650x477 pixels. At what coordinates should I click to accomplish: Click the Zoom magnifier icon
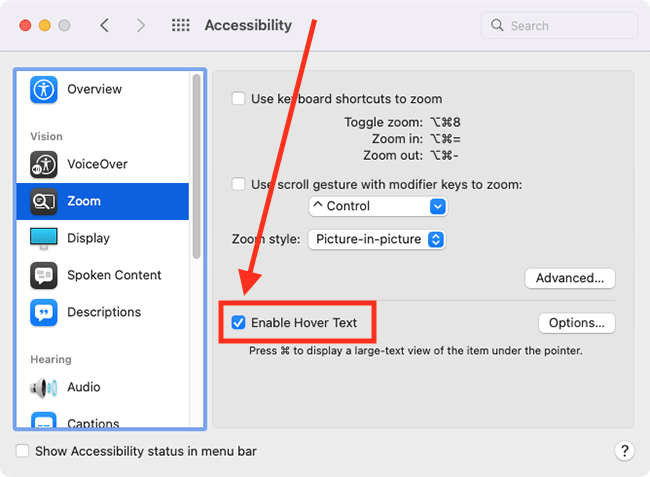click(44, 201)
